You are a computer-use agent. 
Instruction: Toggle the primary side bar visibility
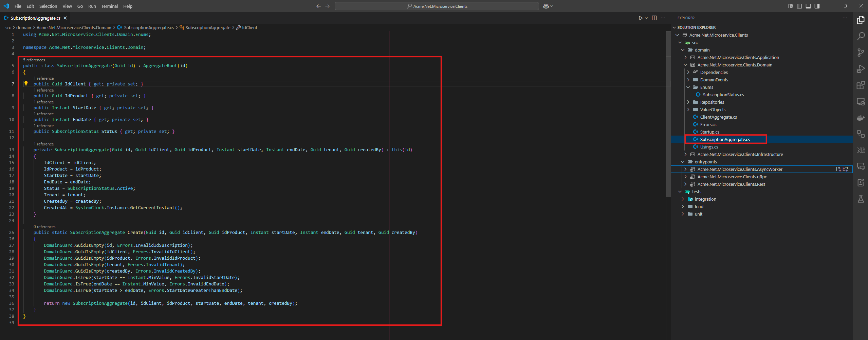[799, 6]
